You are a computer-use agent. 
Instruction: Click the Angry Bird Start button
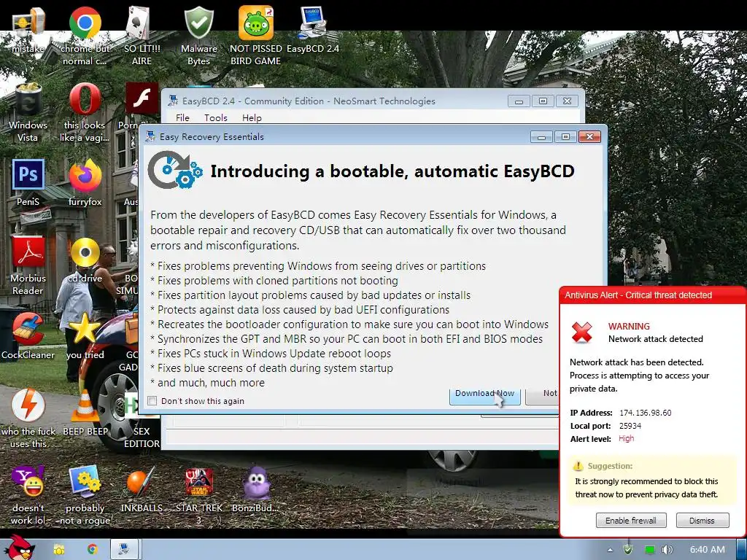coord(18,548)
